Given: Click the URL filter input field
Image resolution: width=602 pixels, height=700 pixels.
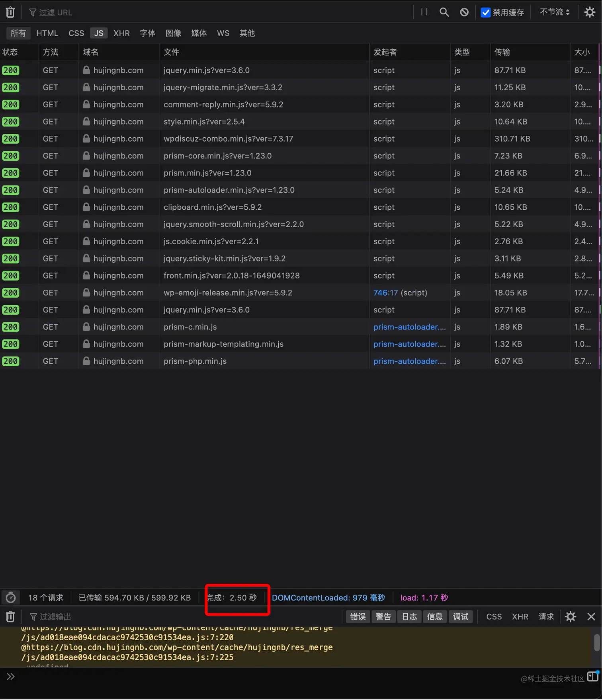Looking at the screenshot, I should click(x=219, y=12).
